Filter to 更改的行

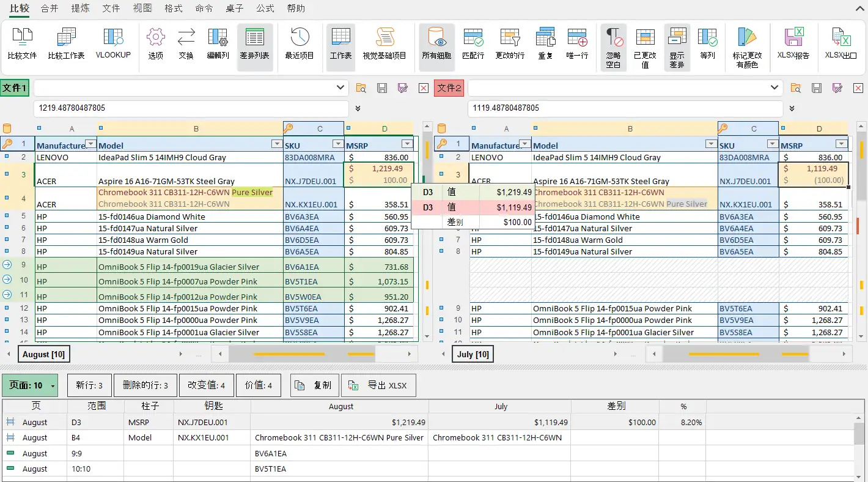(x=510, y=43)
